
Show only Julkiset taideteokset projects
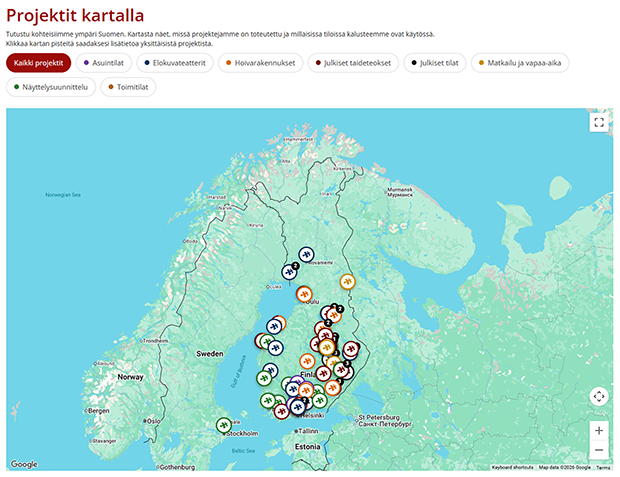[x=353, y=63]
